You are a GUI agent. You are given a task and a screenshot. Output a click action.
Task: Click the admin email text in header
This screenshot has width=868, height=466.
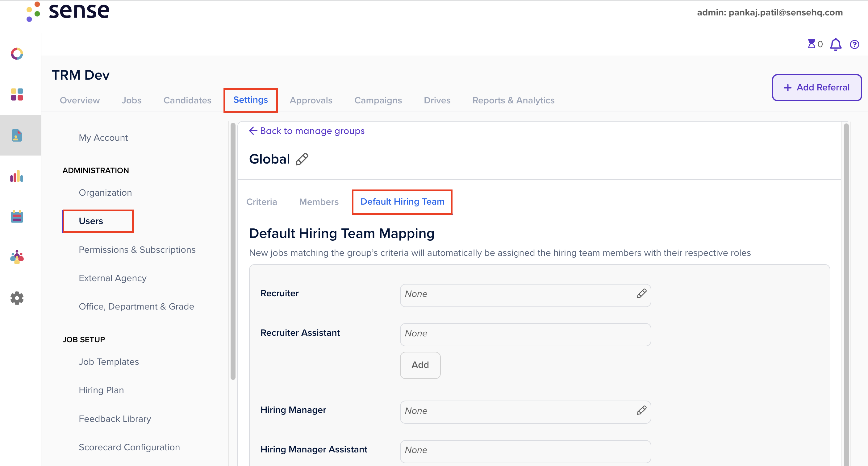click(770, 12)
